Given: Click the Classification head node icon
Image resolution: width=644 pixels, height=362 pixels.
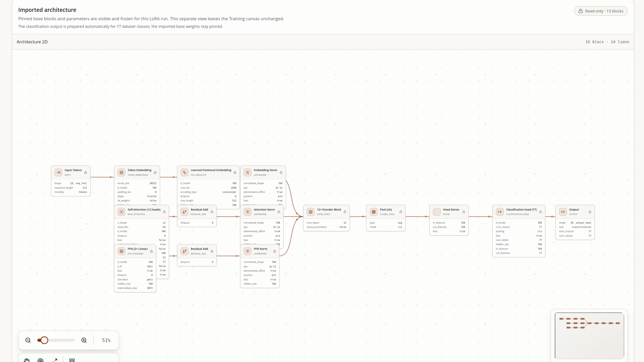Looking at the screenshot, I should (x=500, y=212).
